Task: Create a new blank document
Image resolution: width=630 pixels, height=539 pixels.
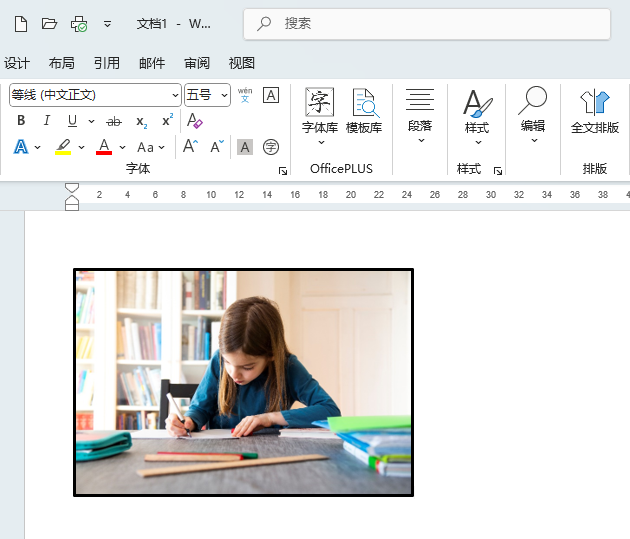Action: tap(21, 24)
